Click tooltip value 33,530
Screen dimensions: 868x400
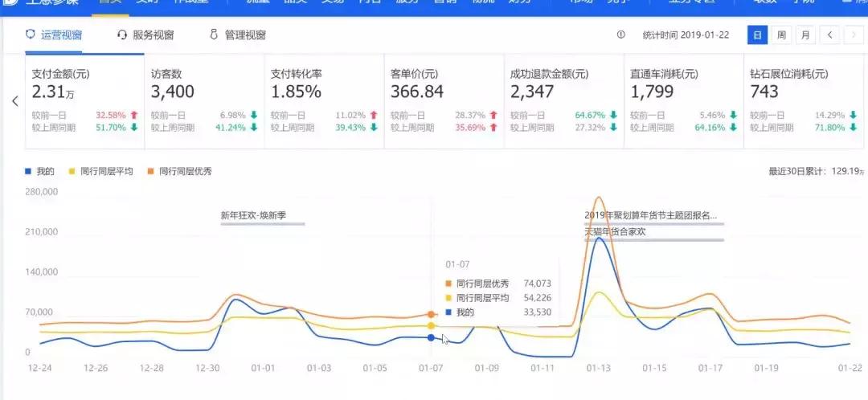point(538,312)
